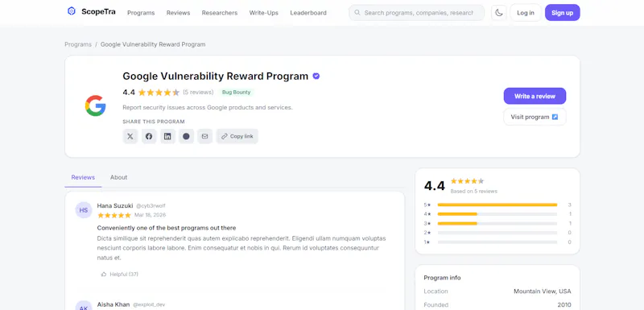
Task: Click the 1-star rating bar row
Action: tap(497, 242)
